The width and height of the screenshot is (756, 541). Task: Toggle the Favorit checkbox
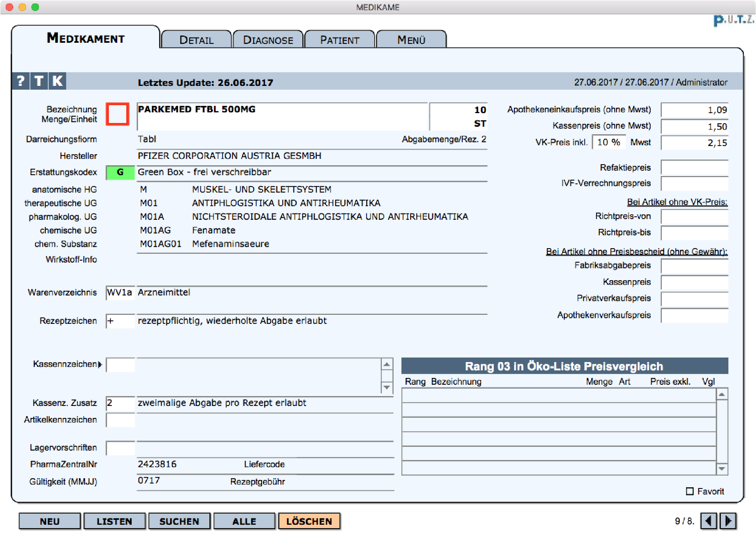click(x=690, y=491)
